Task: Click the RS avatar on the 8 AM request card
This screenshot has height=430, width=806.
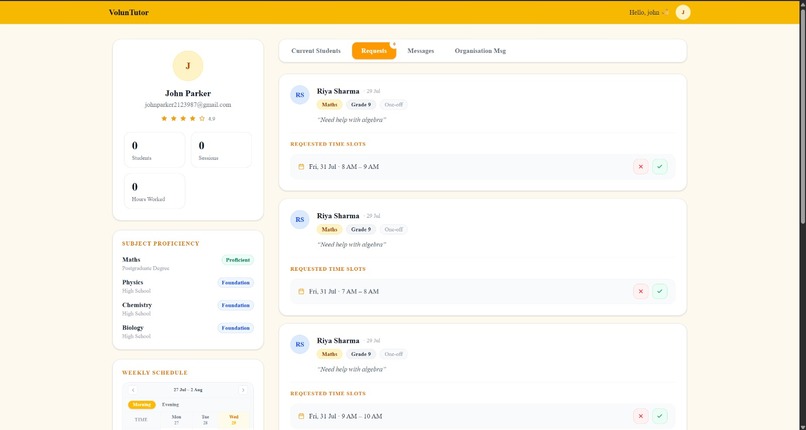Action: [300, 95]
